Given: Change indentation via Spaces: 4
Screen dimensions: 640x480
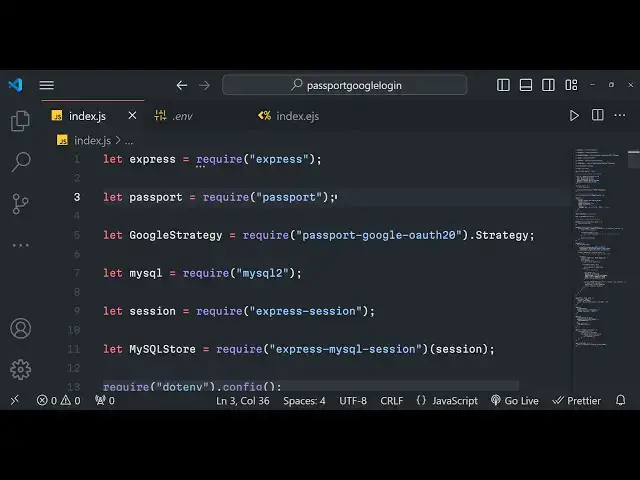Looking at the screenshot, I should tap(304, 401).
